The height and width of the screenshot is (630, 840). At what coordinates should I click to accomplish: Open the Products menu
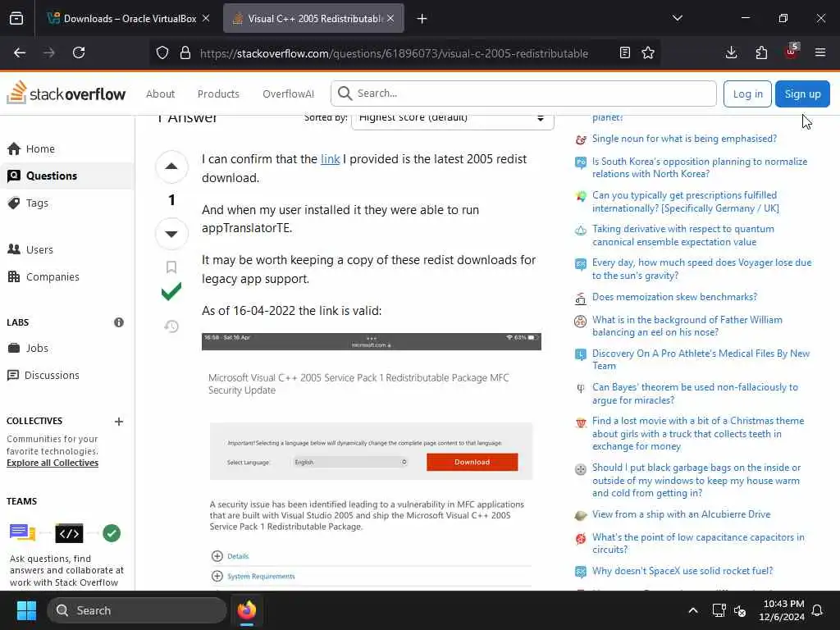tap(218, 94)
